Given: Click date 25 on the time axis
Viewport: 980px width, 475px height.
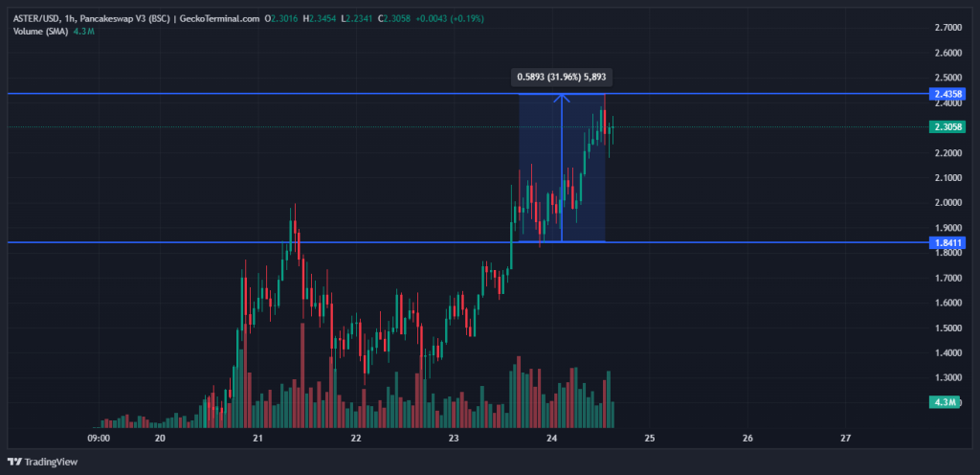Looking at the screenshot, I should click(650, 438).
